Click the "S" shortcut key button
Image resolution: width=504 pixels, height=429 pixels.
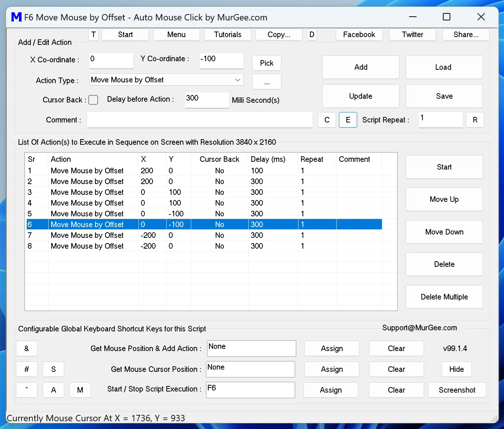coord(53,369)
